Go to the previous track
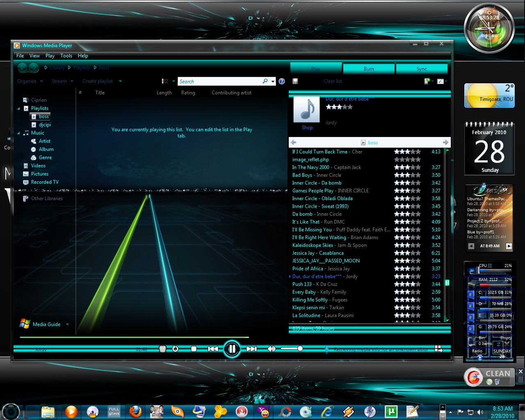The image size is (525, 420). [213, 349]
